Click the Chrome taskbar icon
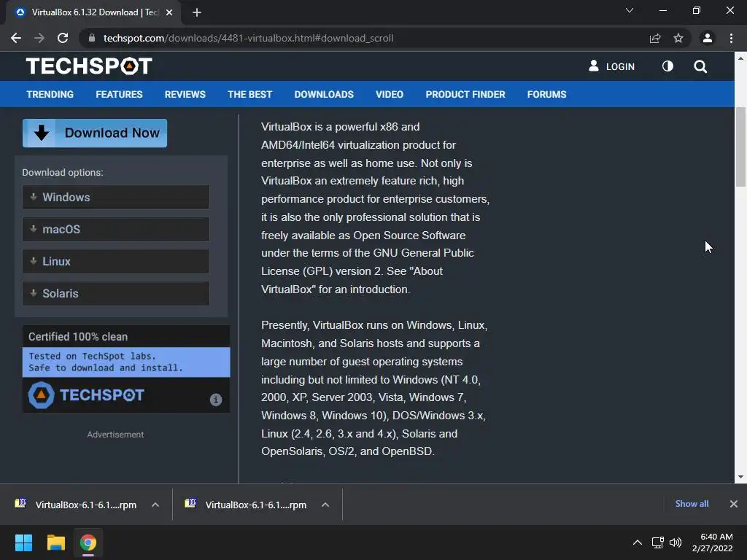 (x=88, y=542)
